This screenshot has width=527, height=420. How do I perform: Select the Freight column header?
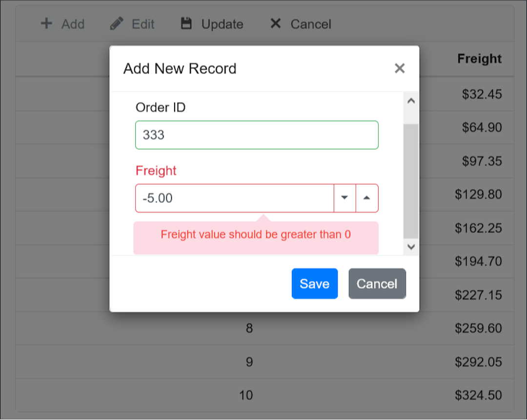[x=479, y=59]
